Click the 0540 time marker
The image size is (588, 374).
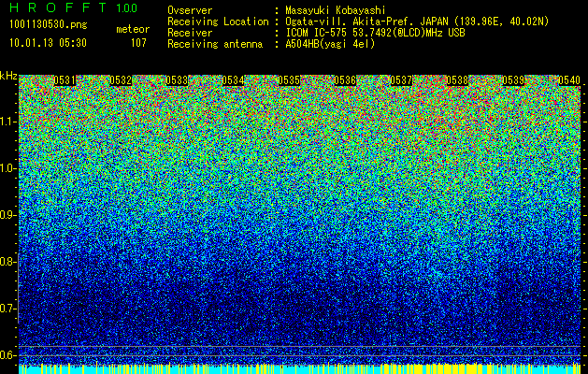coord(569,80)
